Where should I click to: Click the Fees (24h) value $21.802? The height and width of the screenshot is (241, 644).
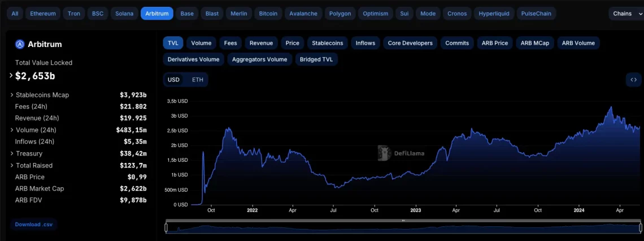133,106
